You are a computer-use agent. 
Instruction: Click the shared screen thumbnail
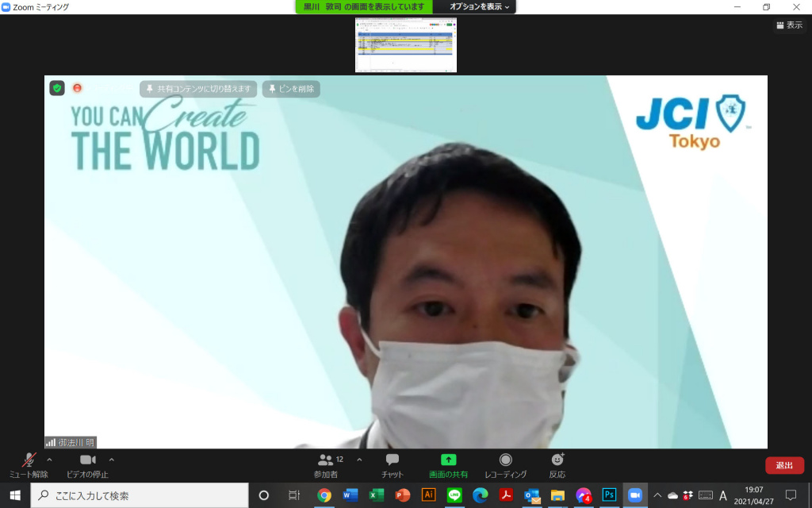405,45
